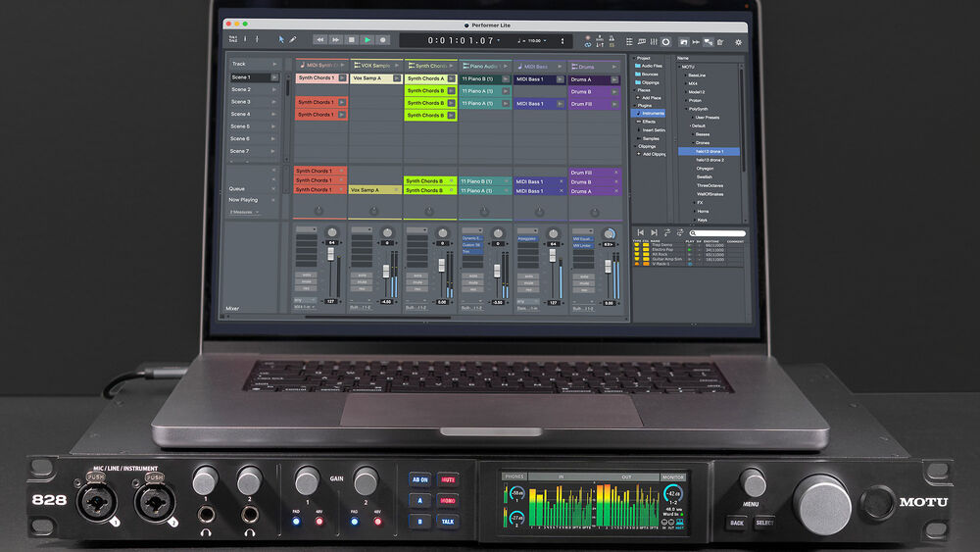Open preferences with the gear icon
This screenshot has width=980, height=552.
pos(739,42)
